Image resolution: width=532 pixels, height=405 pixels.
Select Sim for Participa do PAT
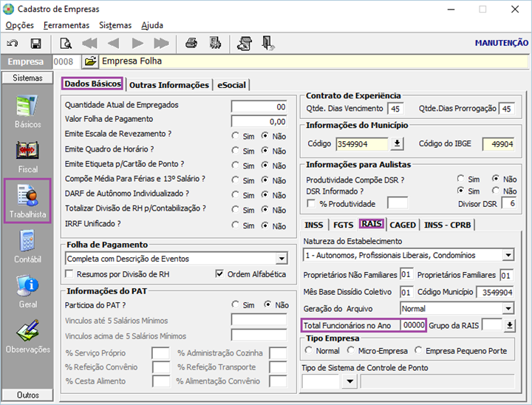tap(235, 304)
